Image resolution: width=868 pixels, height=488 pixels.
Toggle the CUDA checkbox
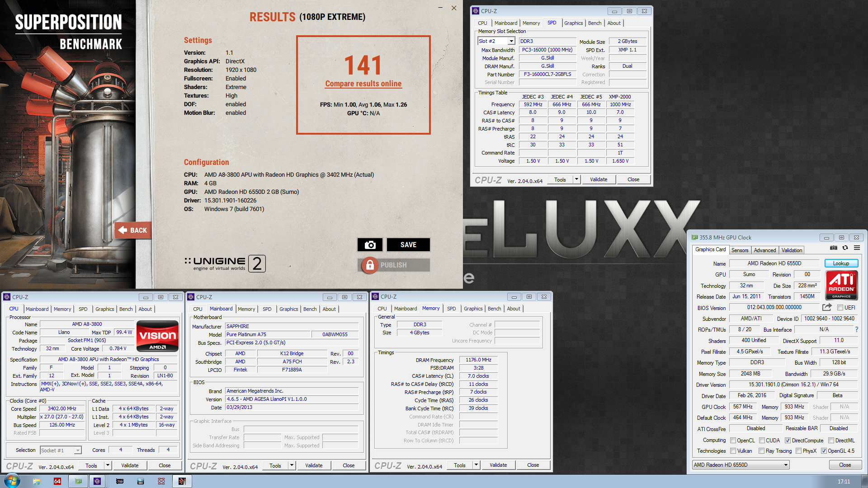(762, 440)
